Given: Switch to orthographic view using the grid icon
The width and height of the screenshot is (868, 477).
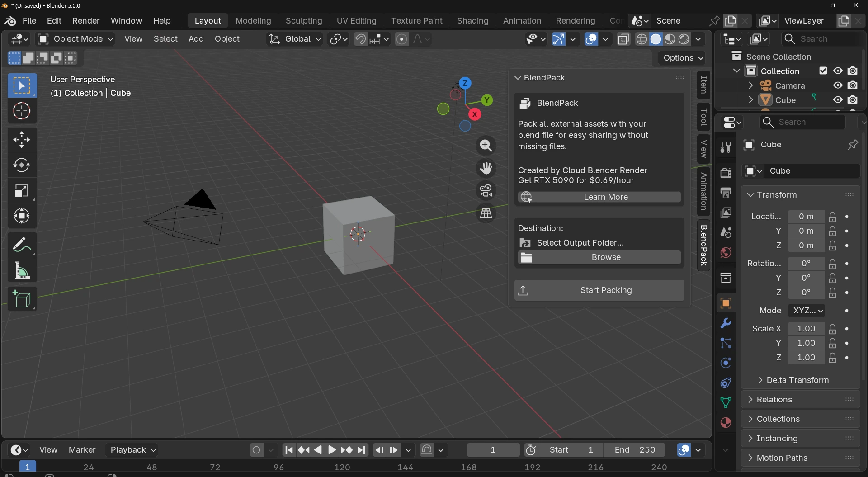Looking at the screenshot, I should tap(486, 213).
